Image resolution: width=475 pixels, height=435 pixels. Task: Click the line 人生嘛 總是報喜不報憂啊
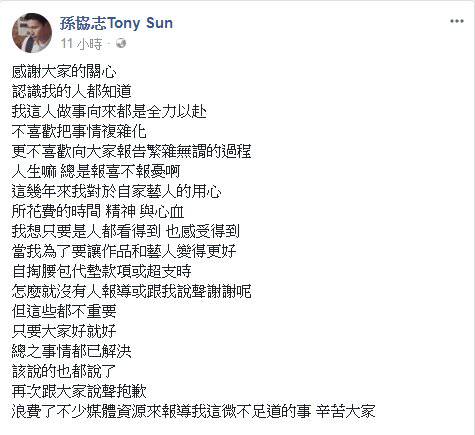96,172
